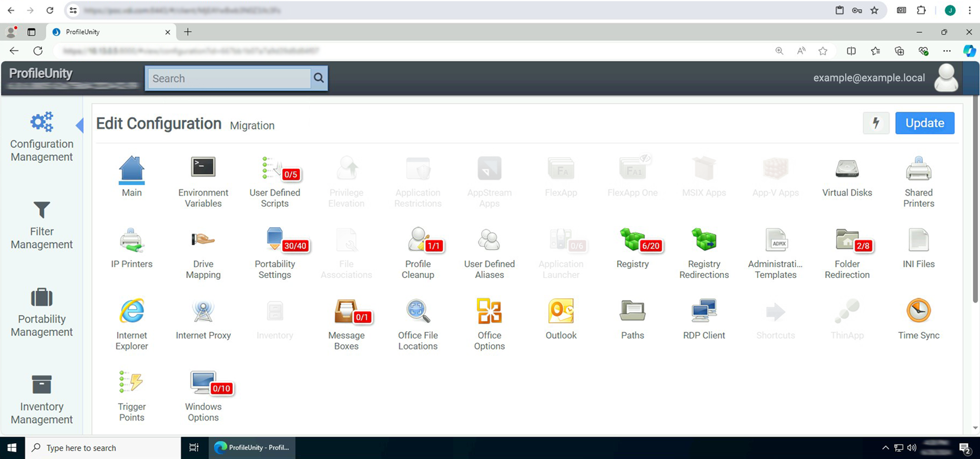Click the taskbar search box
980x459 pixels.
point(103,448)
